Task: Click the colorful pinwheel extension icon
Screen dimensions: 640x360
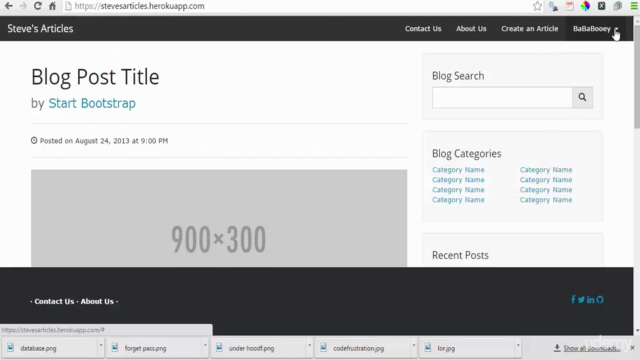Action: click(586, 6)
